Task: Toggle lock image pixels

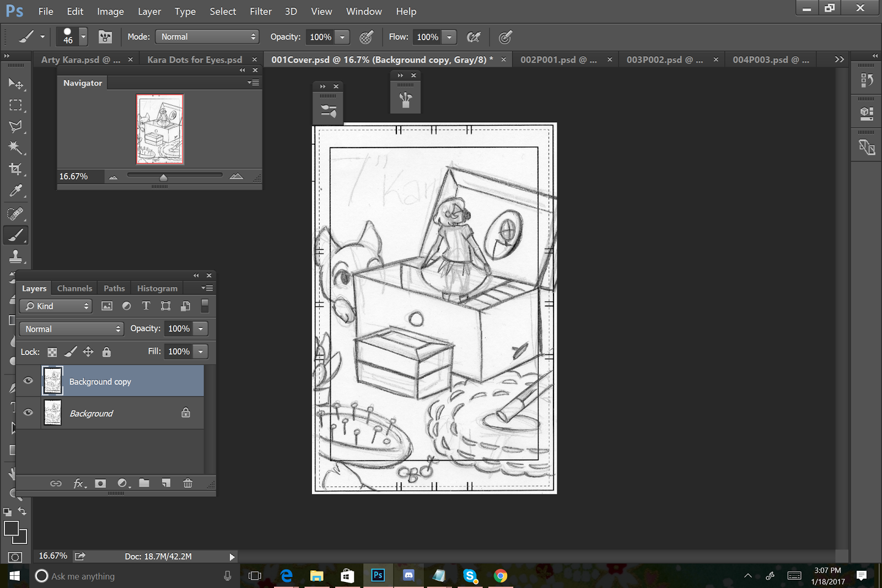Action: (71, 352)
